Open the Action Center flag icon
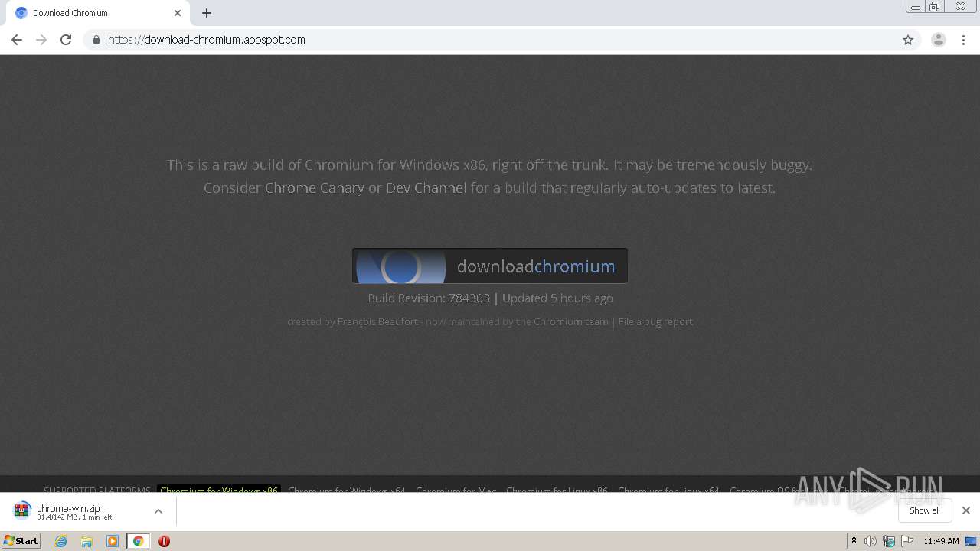The width and height of the screenshot is (980, 551). (907, 541)
